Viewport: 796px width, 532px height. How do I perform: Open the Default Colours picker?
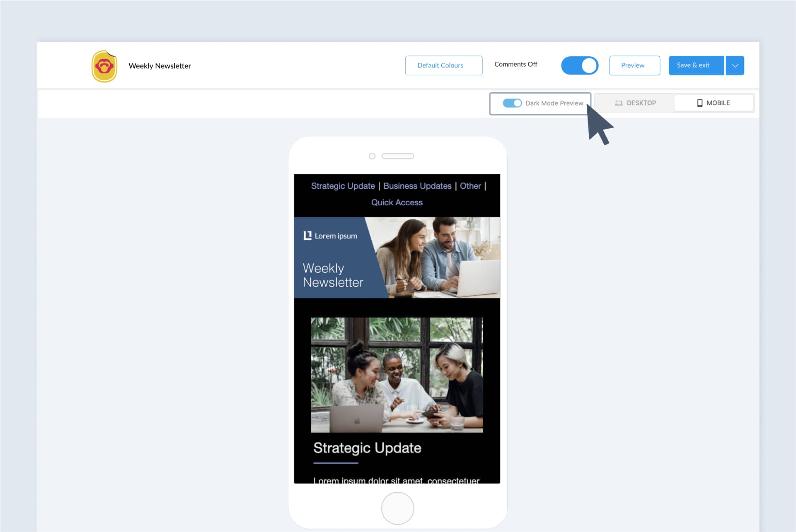click(x=443, y=65)
